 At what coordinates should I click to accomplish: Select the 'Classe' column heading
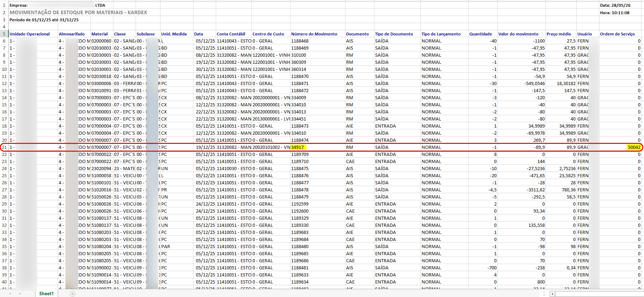coord(120,34)
